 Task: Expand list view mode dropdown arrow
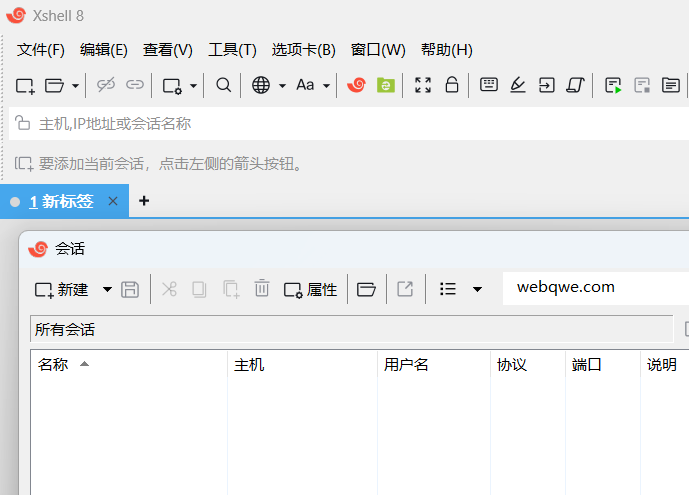tap(477, 289)
